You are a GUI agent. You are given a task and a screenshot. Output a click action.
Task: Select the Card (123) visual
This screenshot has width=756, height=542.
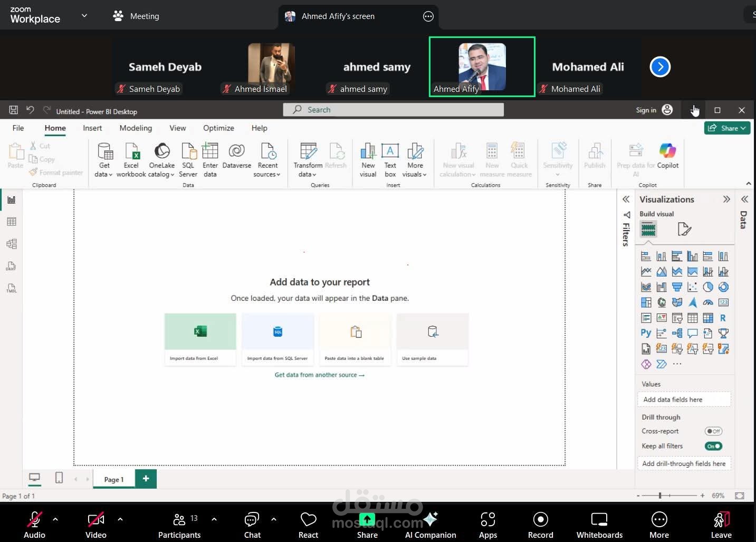pyautogui.click(x=723, y=302)
